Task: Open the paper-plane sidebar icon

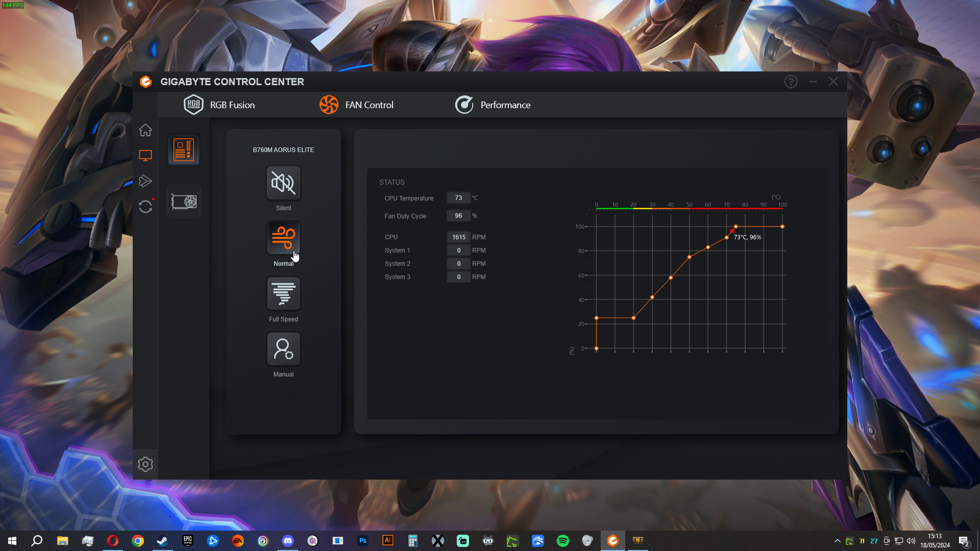Action: (145, 181)
